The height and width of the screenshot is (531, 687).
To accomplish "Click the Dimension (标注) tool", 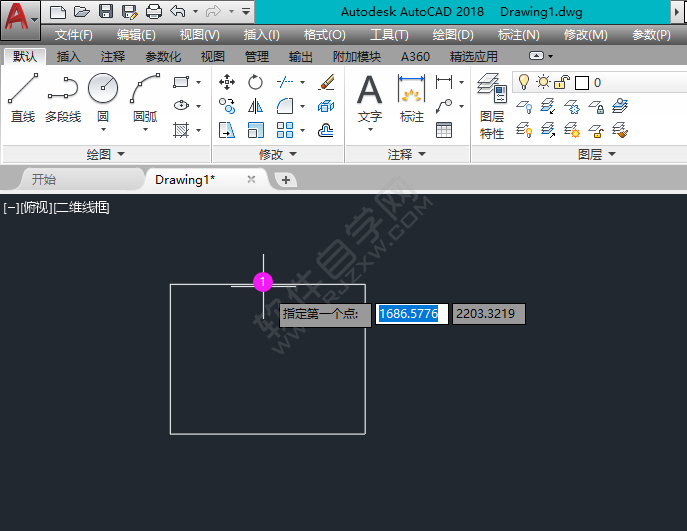I will (412, 99).
